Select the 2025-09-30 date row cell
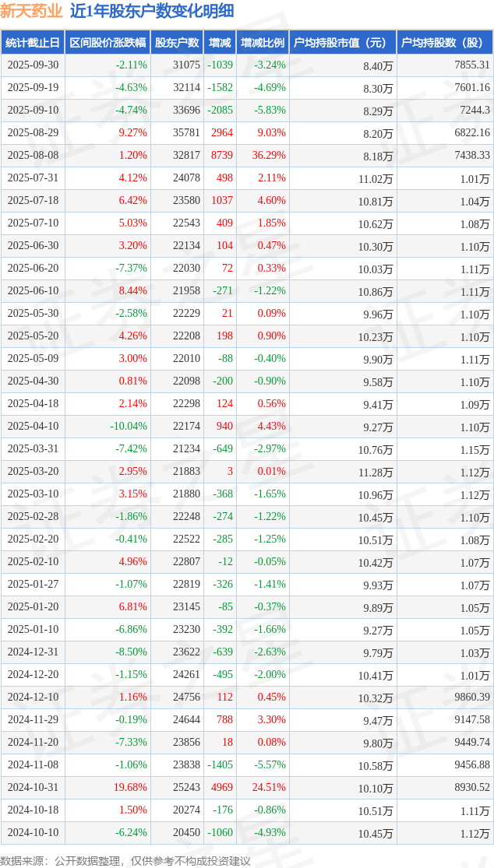494x868 pixels. (x=32, y=65)
